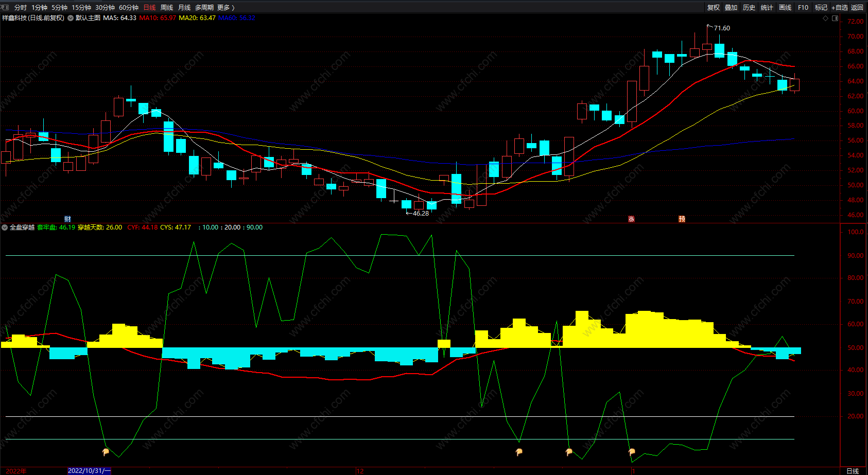Viewport: 868px width, 475px height.
Task: Click the CYF: 44.18 value
Action: coord(143,227)
